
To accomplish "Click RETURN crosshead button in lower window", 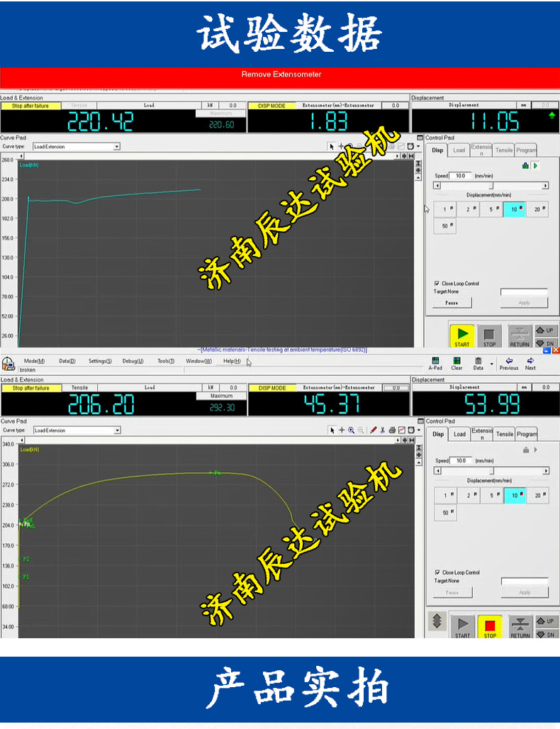I will coord(520,626).
